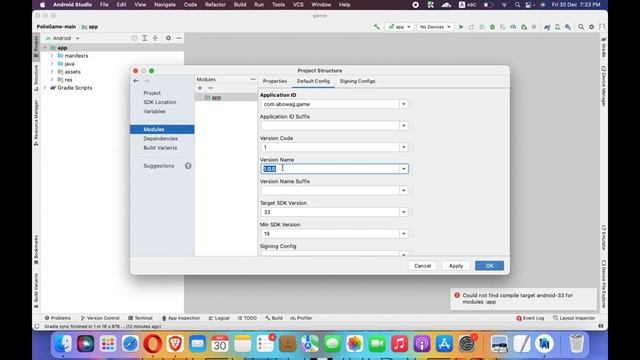640x360 pixels.
Task: Open the Navigate menu
Action: click(165, 5)
